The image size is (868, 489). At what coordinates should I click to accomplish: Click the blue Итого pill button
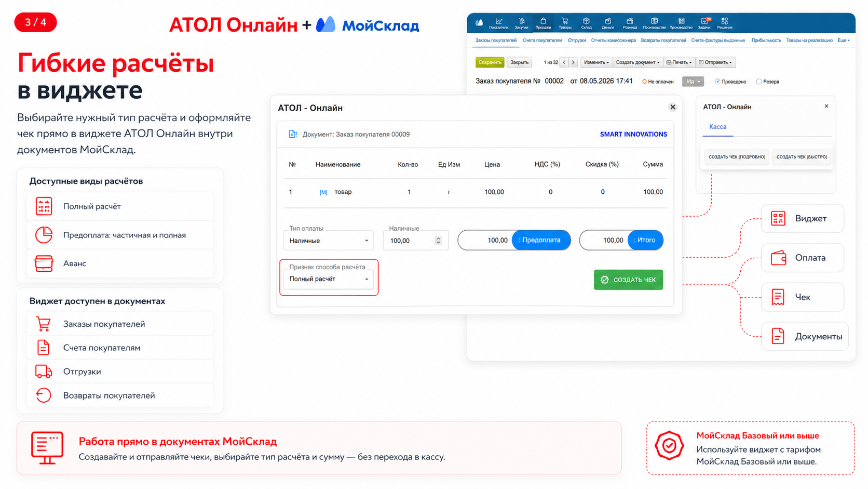tap(645, 240)
